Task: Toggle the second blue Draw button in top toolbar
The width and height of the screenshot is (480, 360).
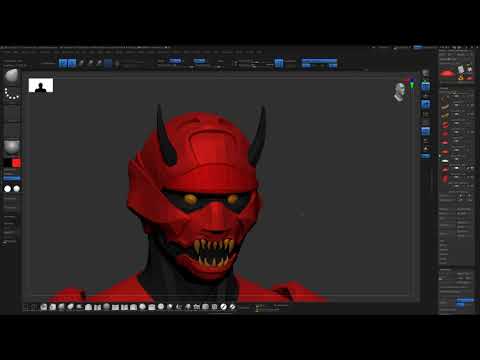Action: click(72, 63)
